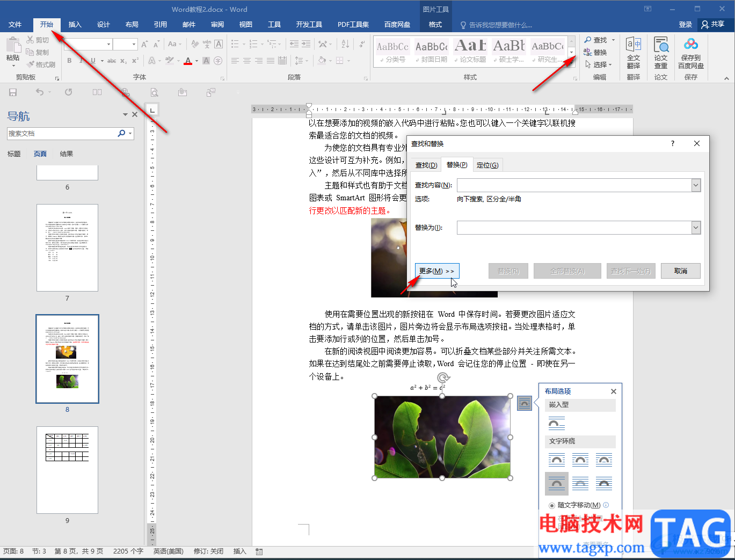Click the Copy (复制) icon

(30, 52)
